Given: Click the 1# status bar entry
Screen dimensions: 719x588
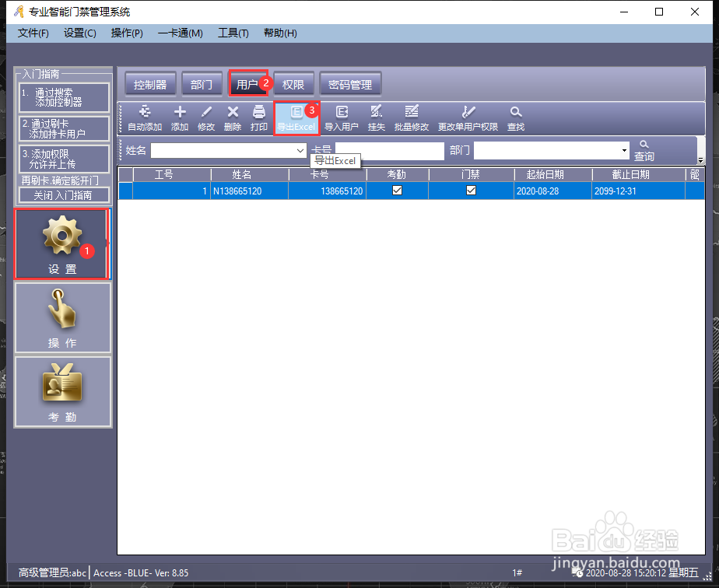Looking at the screenshot, I should tap(517, 572).
